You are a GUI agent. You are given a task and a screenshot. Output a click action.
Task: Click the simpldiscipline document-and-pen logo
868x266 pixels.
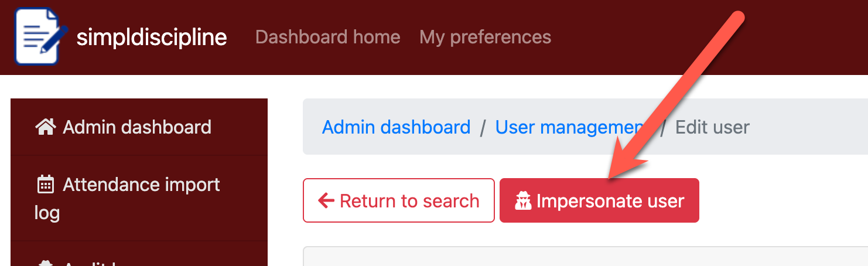(x=39, y=36)
